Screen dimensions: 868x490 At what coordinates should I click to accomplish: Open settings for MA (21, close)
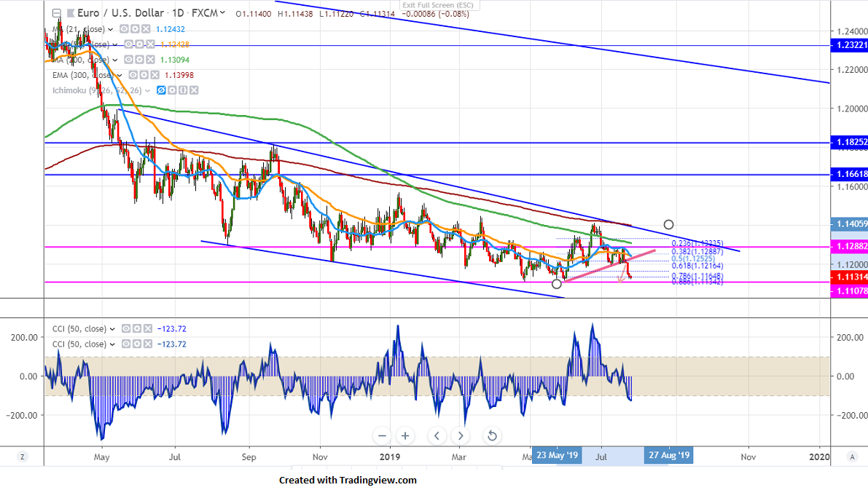[135, 28]
